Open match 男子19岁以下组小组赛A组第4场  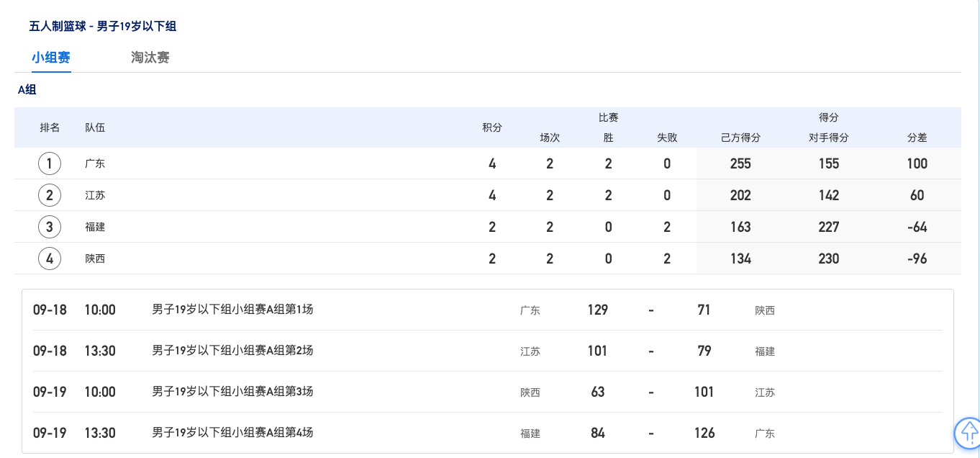232,433
